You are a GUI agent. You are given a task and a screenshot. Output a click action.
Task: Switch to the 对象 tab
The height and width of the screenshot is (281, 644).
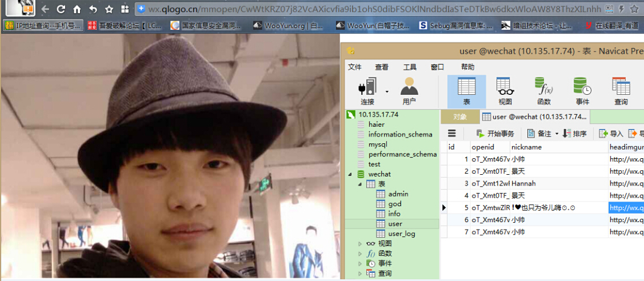(x=460, y=117)
